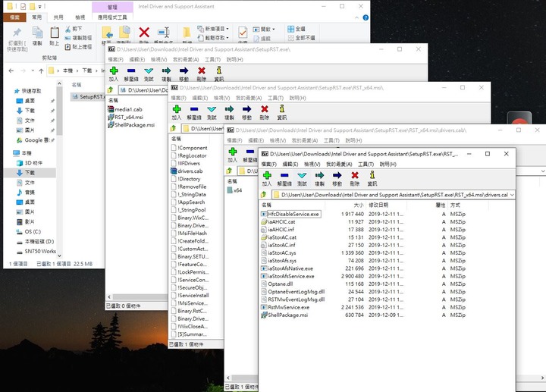
Task: Open View (檢視) menu in front 7-Zip window
Action: click(x=312, y=164)
